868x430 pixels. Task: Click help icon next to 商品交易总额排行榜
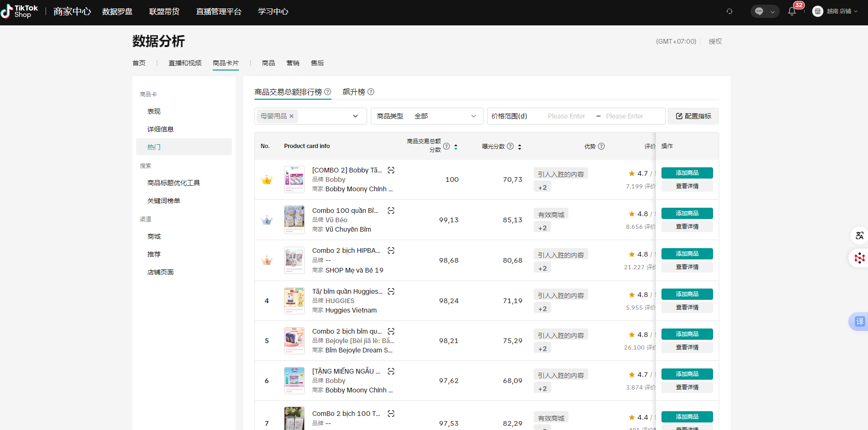click(x=328, y=92)
